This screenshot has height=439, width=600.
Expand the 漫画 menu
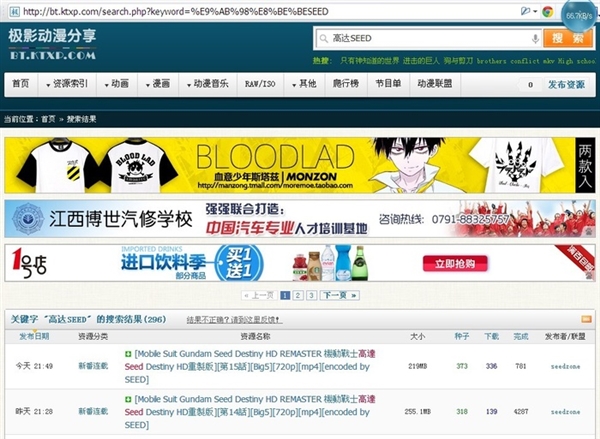(x=158, y=84)
